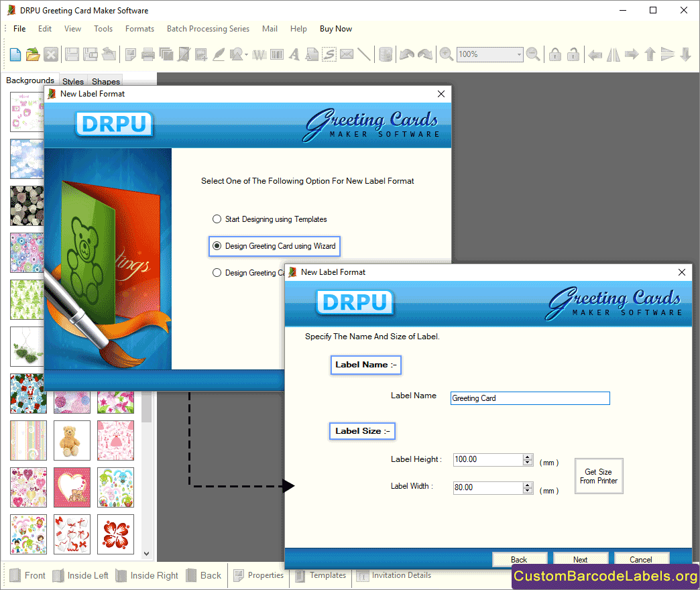Select Design Greeting Card using Wizard option

(274, 246)
